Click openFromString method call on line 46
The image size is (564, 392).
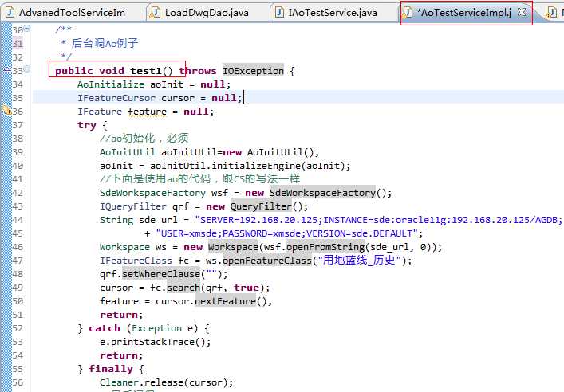click(x=325, y=247)
